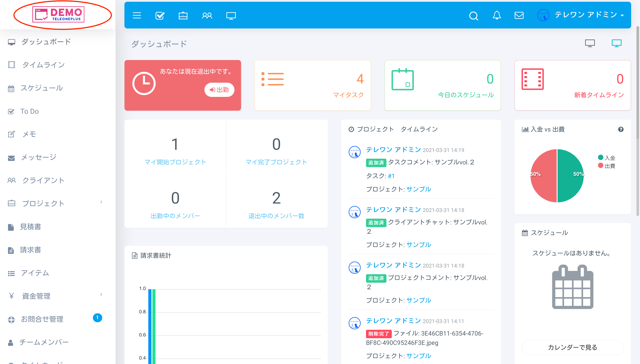The height and width of the screenshot is (364, 640).
Task: Click 出勤 (Clock In) button on dashboard
Action: 220,90
